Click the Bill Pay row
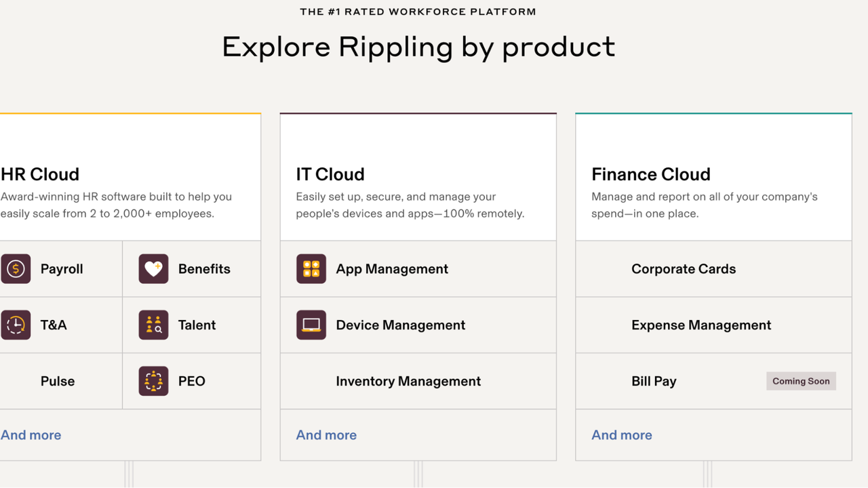Viewport: 868px width, 488px height. click(x=654, y=381)
